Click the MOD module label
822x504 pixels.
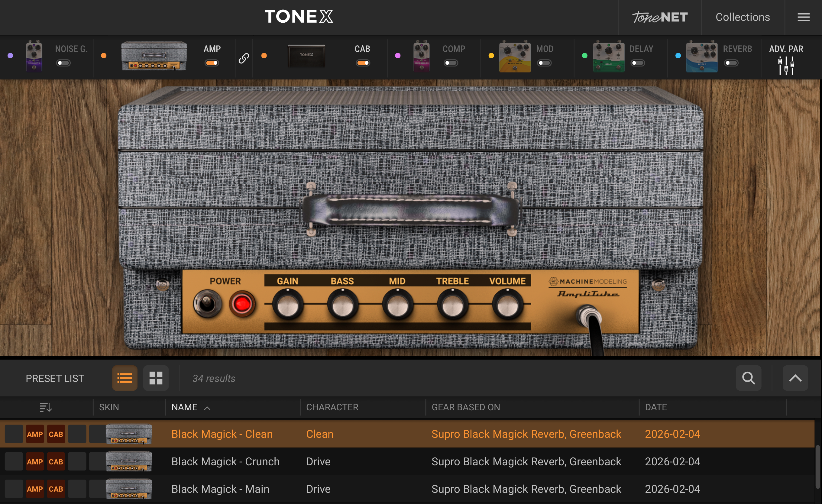[545, 49]
